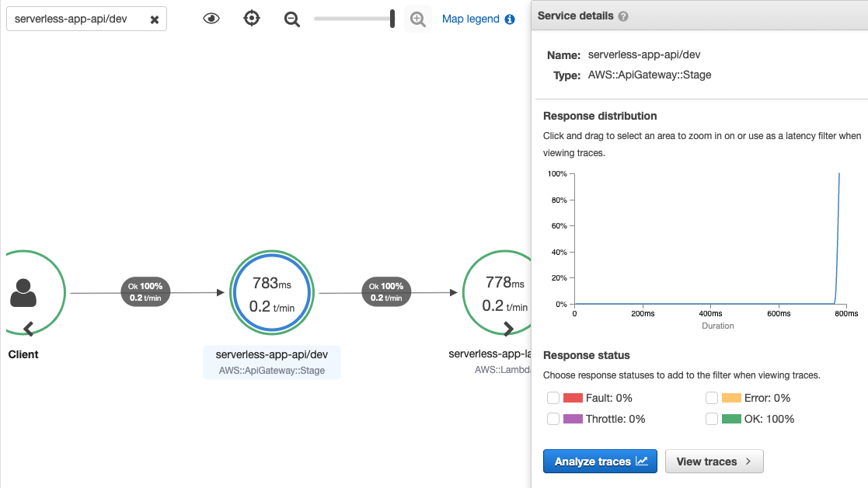Open the Service details help icon
The image size is (868, 488).
coord(623,16)
